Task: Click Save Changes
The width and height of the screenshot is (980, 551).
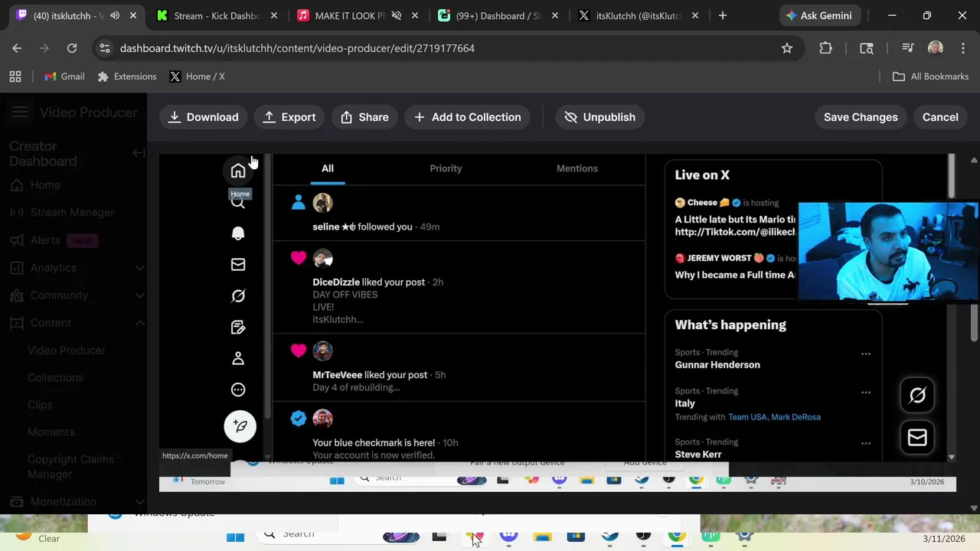Action: 861,117
